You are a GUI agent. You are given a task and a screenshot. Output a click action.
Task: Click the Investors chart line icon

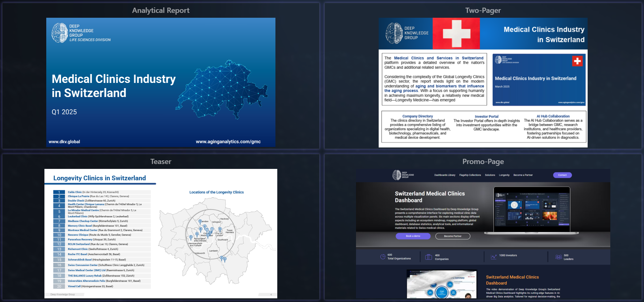pyautogui.click(x=493, y=257)
